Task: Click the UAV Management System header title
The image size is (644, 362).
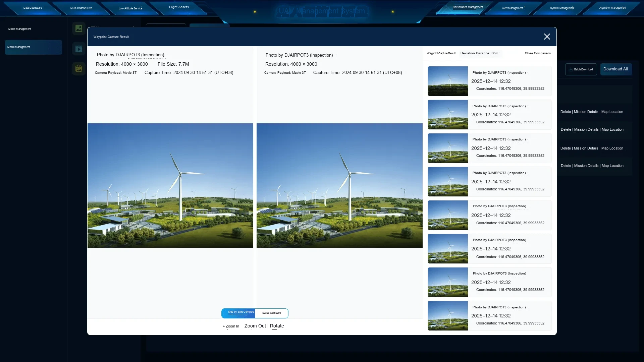Action: (322, 11)
